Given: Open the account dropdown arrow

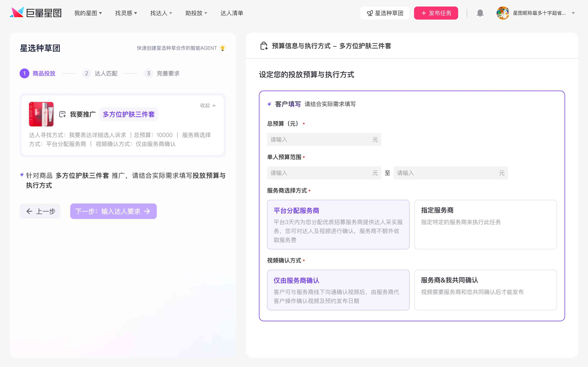Looking at the screenshot, I should (x=573, y=13).
